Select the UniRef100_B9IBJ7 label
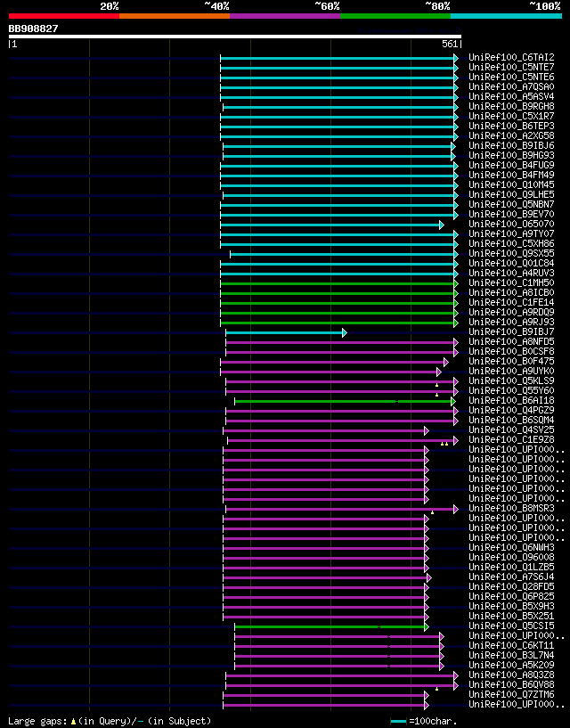The width and height of the screenshot is (570, 728). [511, 331]
